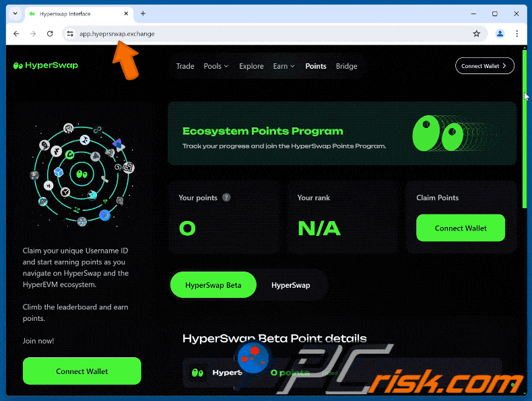Image resolution: width=532 pixels, height=401 pixels.
Task: Open the Explore page
Action: (251, 66)
